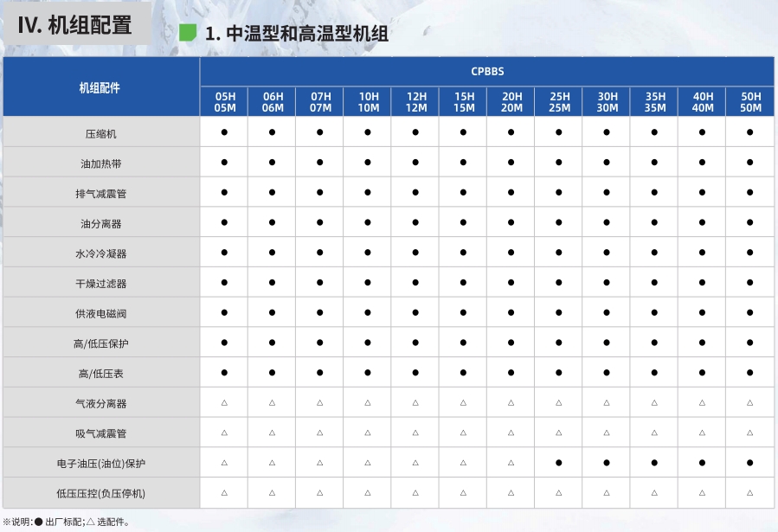
Task: Select the '40H 40M' column header
Action: 703,102
